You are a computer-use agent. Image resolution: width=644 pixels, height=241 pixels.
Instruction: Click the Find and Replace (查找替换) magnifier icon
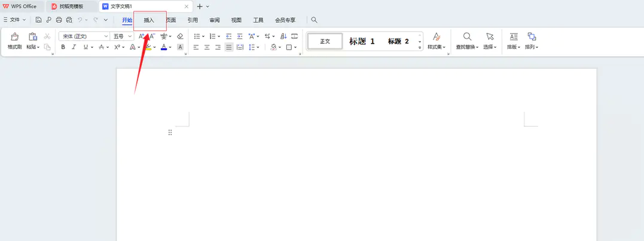tap(467, 37)
